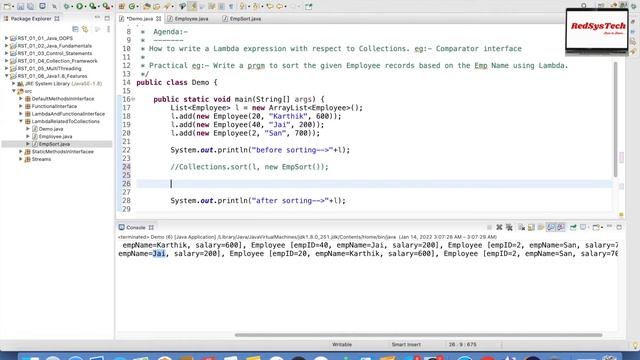Click Remove Launch icon in Console
The image size is (640, 360).
pyautogui.click(x=499, y=227)
